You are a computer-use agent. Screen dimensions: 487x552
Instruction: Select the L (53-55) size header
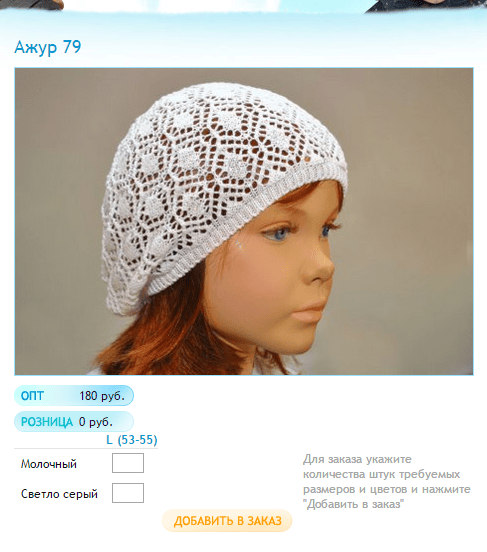[132, 440]
